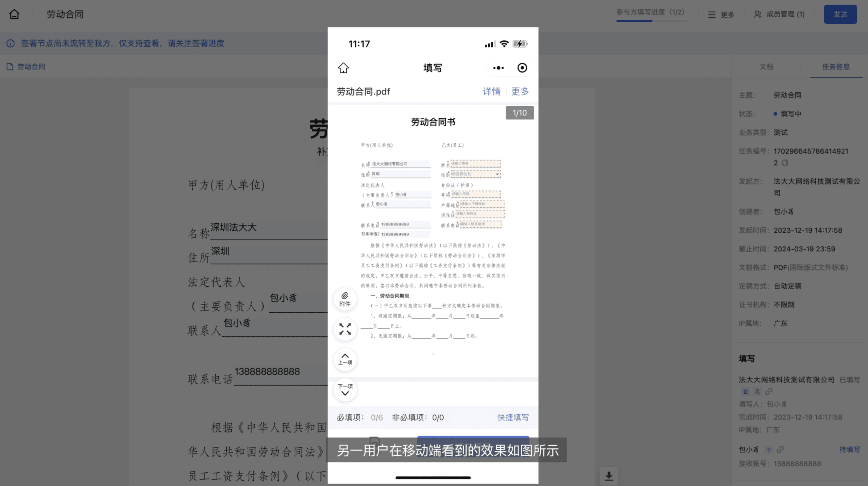Toggle fullscreen with the expand arrows icon
Viewport: 868px width, 486px height.
click(x=345, y=329)
